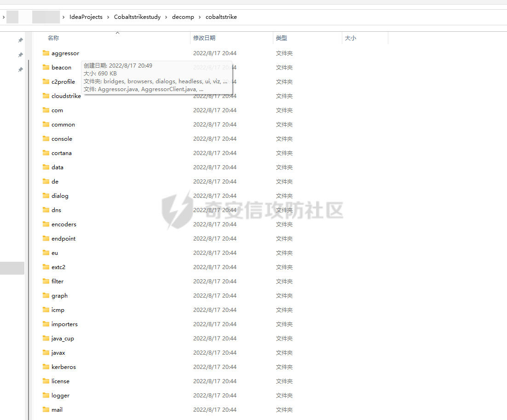This screenshot has width=507, height=420.
Task: Click the java_cup folder icon
Action: click(46, 338)
